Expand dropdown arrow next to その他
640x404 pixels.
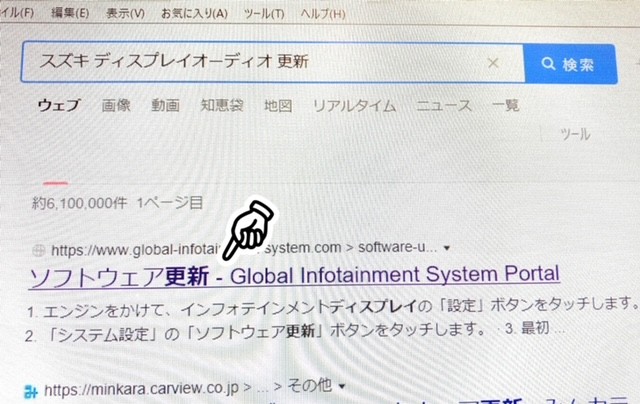pyautogui.click(x=342, y=386)
